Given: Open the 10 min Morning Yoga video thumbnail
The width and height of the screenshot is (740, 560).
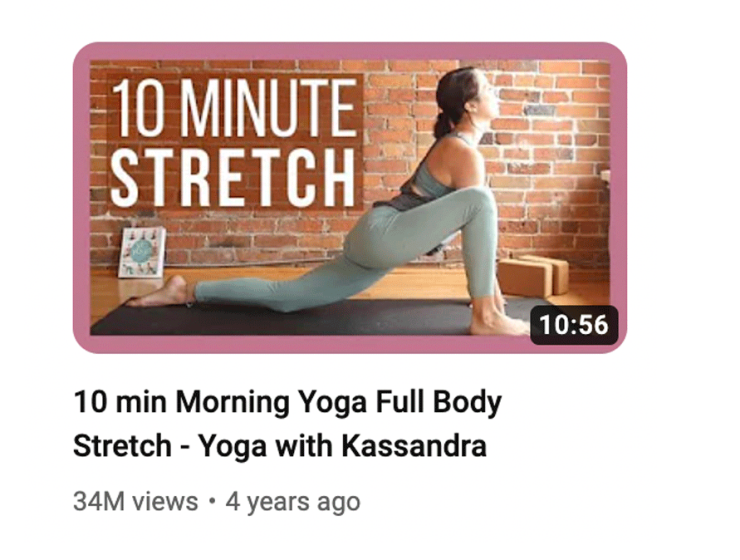Looking at the screenshot, I should (x=350, y=197).
